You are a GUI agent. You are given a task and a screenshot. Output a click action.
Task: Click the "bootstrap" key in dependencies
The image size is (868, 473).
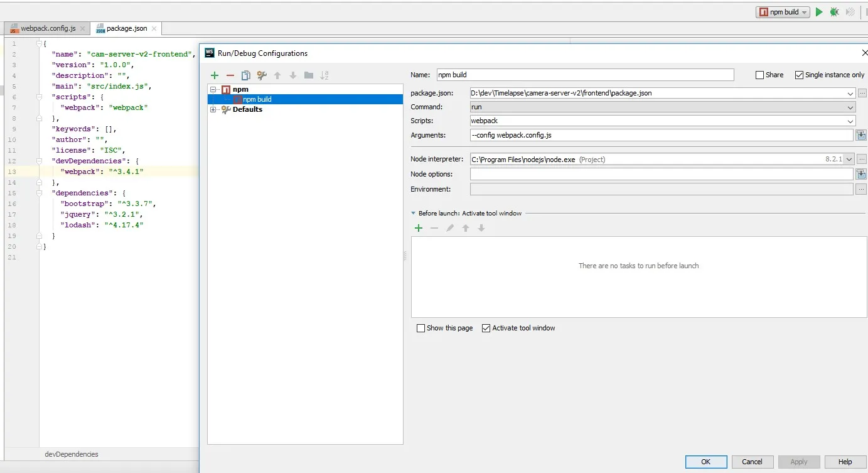85,204
